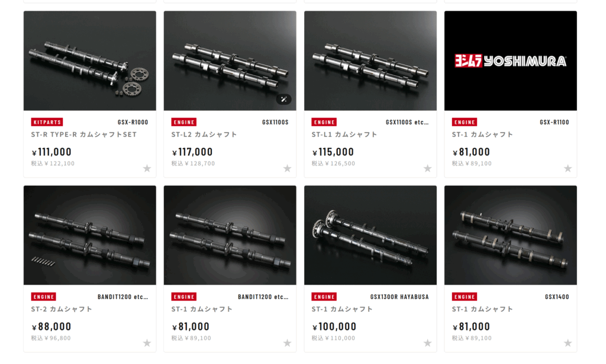Open ST-2 カムシャフト product link
The width and height of the screenshot is (606, 364).
click(x=62, y=309)
